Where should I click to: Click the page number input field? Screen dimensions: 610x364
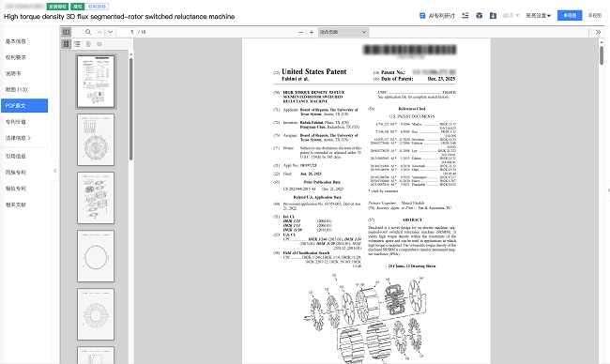[127, 32]
